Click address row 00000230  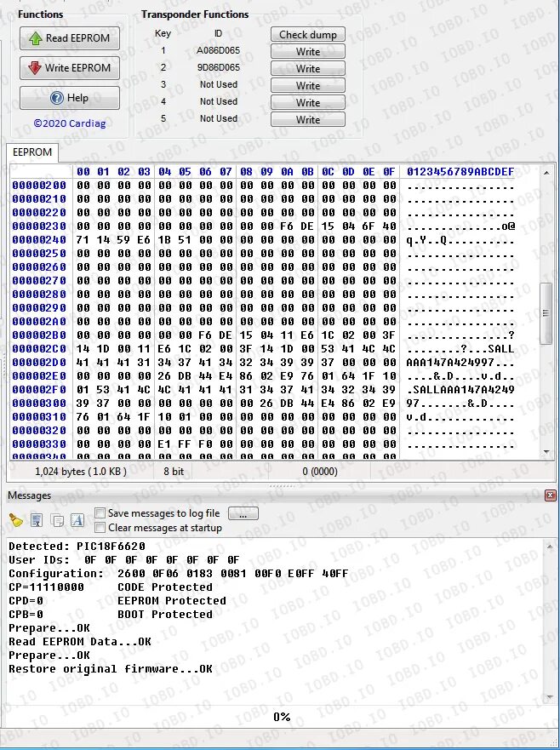click(x=39, y=226)
